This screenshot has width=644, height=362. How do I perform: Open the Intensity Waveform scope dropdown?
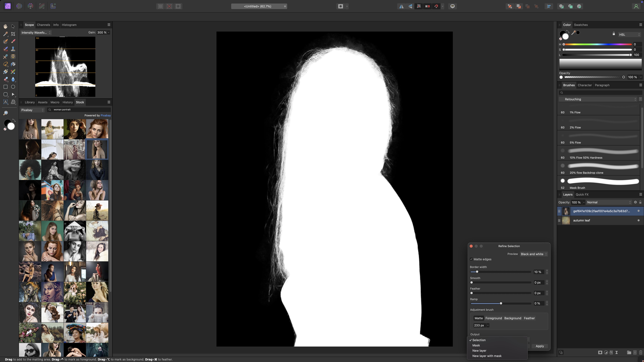36,32
